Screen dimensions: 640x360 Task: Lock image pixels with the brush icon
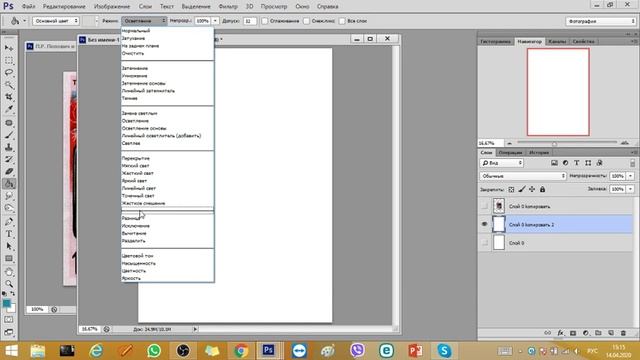click(522, 189)
